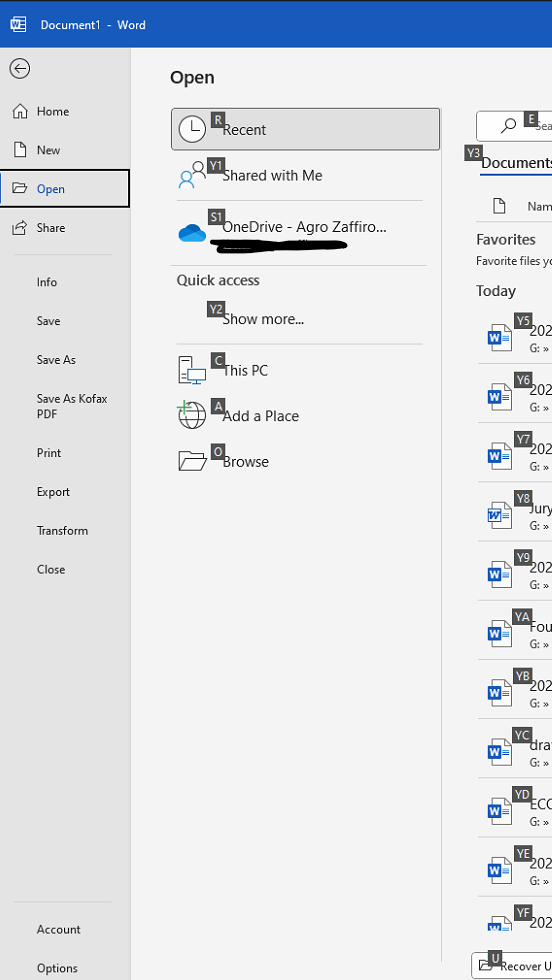The height and width of the screenshot is (980, 552).
Task: Open the document labeled Y6
Action: 515,396
